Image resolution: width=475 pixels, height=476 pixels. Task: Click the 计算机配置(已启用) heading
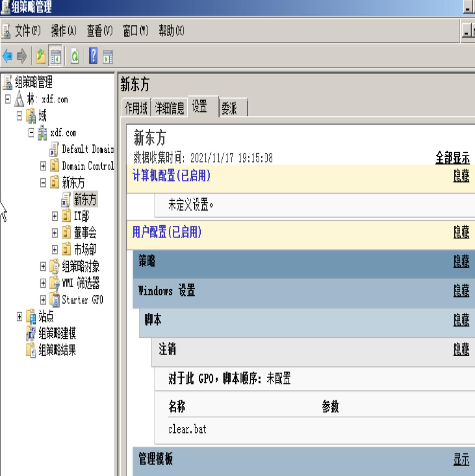(x=171, y=176)
